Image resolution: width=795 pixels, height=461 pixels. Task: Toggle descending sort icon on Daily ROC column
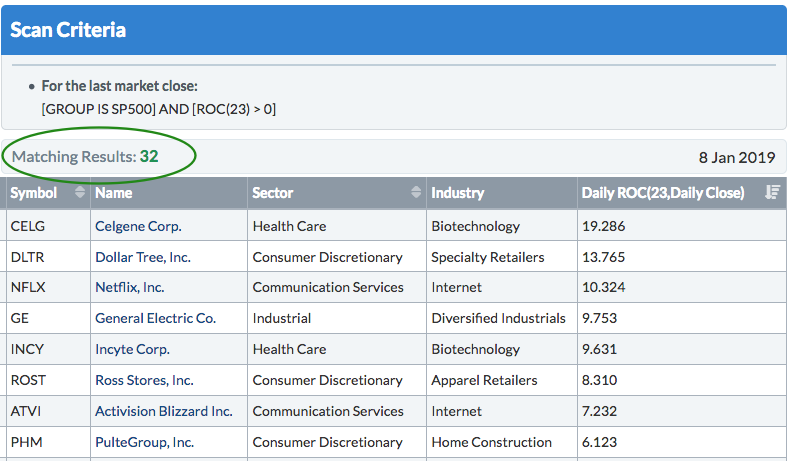click(x=772, y=192)
